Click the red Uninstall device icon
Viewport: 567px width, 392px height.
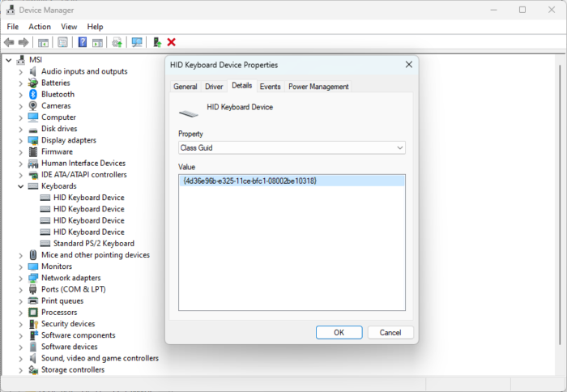(172, 42)
